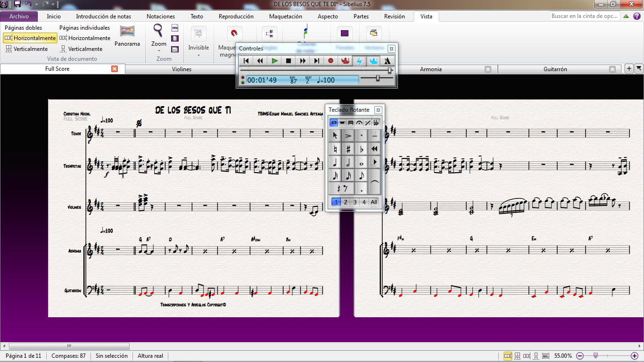
Task: Toggle the red conductor Live Tempo record icon
Action: pyautogui.click(x=345, y=61)
